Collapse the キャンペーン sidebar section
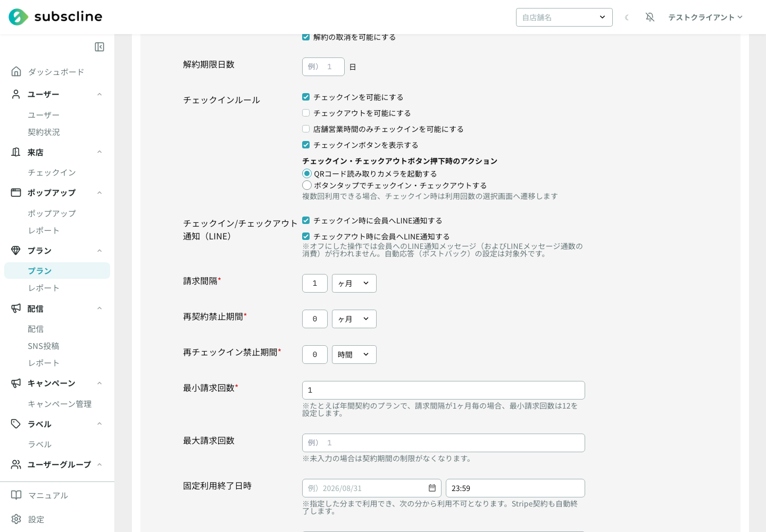The width and height of the screenshot is (766, 532). [99, 383]
